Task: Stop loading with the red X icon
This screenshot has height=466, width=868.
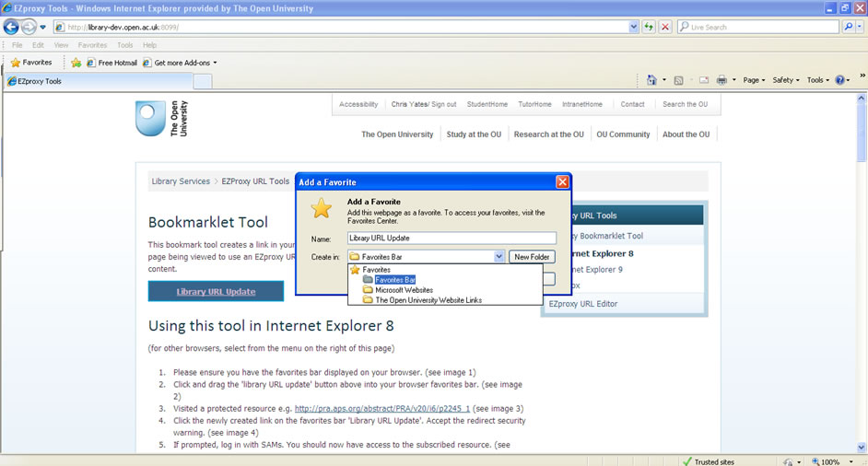Action: pyautogui.click(x=665, y=27)
